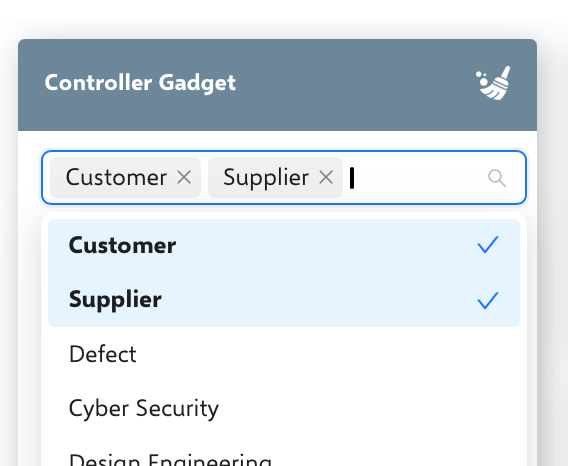
Task: Click the Controller Gadget title
Action: (x=140, y=83)
